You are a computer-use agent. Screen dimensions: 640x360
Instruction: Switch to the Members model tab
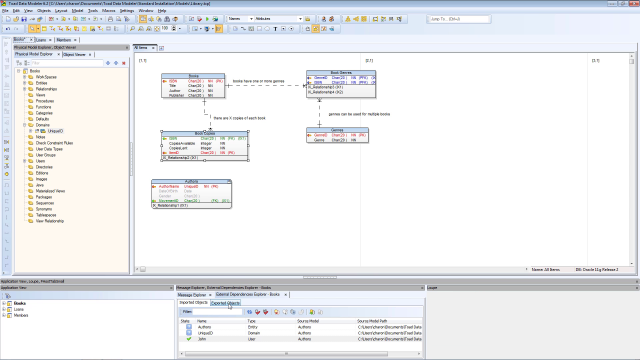click(64, 40)
